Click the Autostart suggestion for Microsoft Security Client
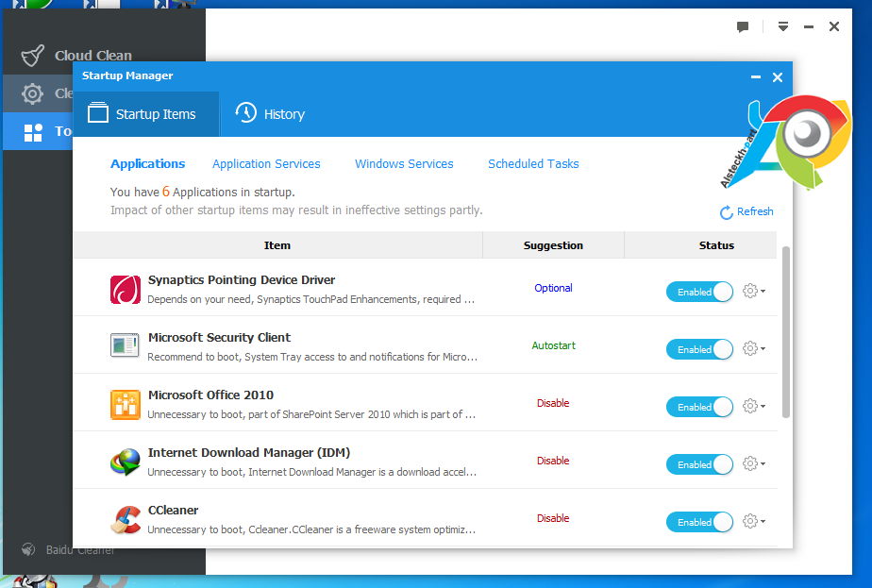The image size is (872, 588). (553, 345)
